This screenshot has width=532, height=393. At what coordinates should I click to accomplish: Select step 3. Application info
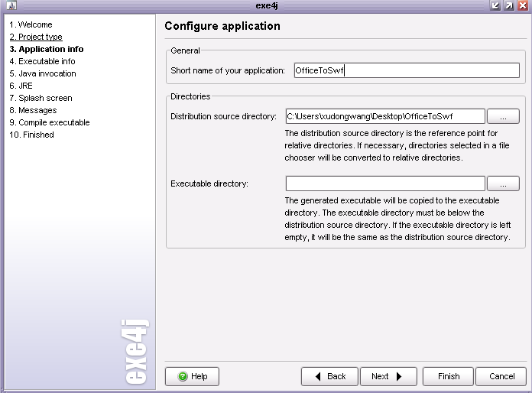click(x=47, y=49)
